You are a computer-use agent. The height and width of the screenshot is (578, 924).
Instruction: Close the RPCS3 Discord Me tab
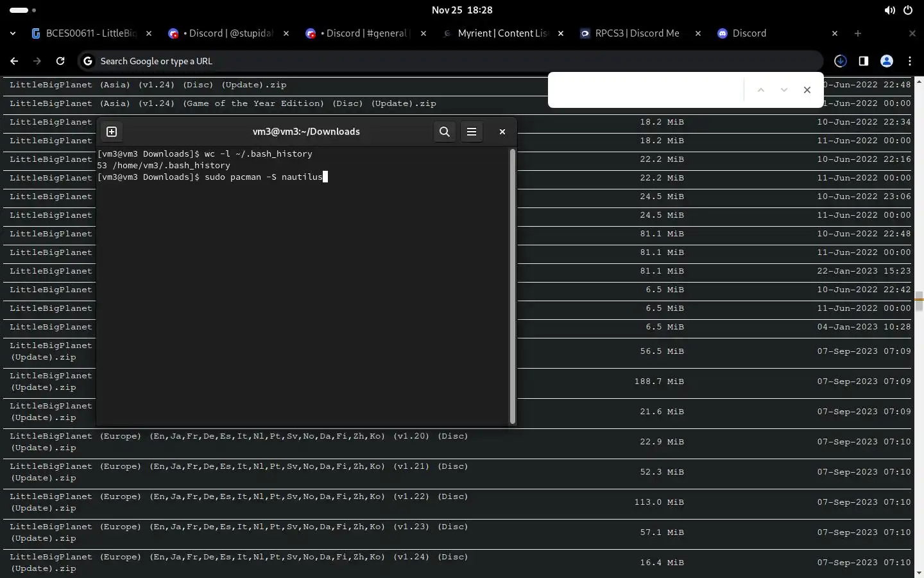(x=698, y=33)
